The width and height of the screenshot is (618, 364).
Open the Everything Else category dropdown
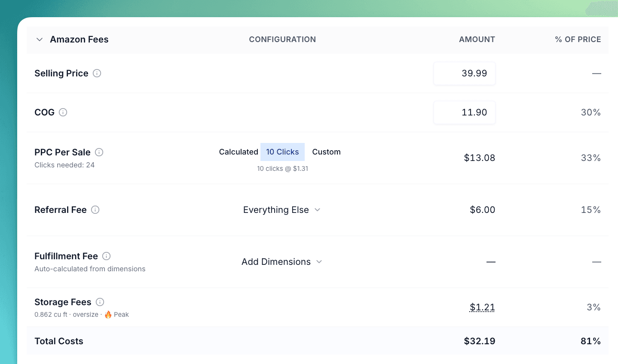coord(281,210)
